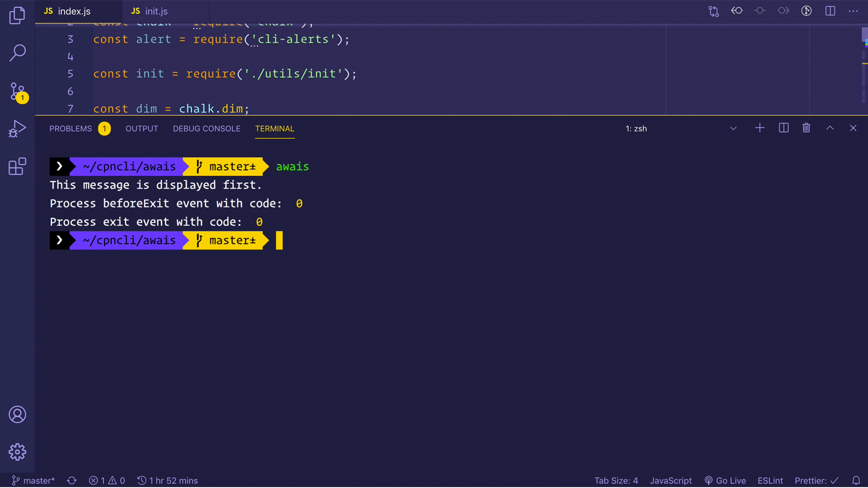The height and width of the screenshot is (488, 868).
Task: Toggle Go Live server in status bar
Action: coord(725,480)
